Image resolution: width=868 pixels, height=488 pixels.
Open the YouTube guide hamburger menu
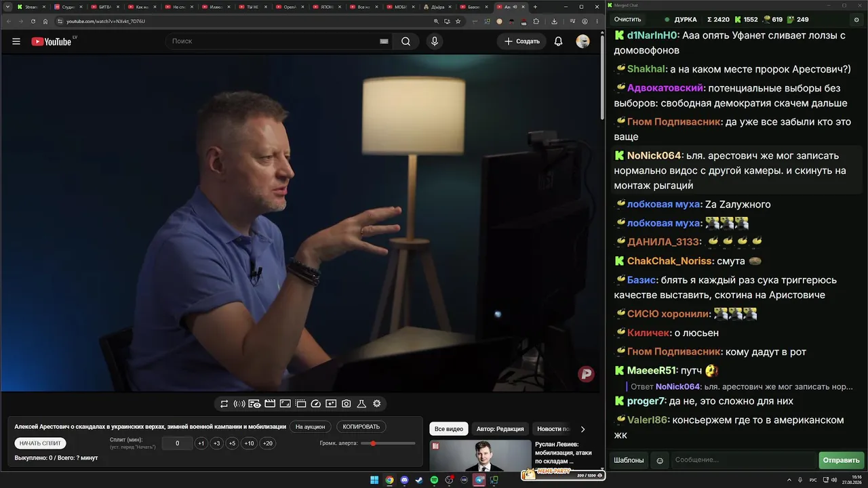click(x=16, y=41)
